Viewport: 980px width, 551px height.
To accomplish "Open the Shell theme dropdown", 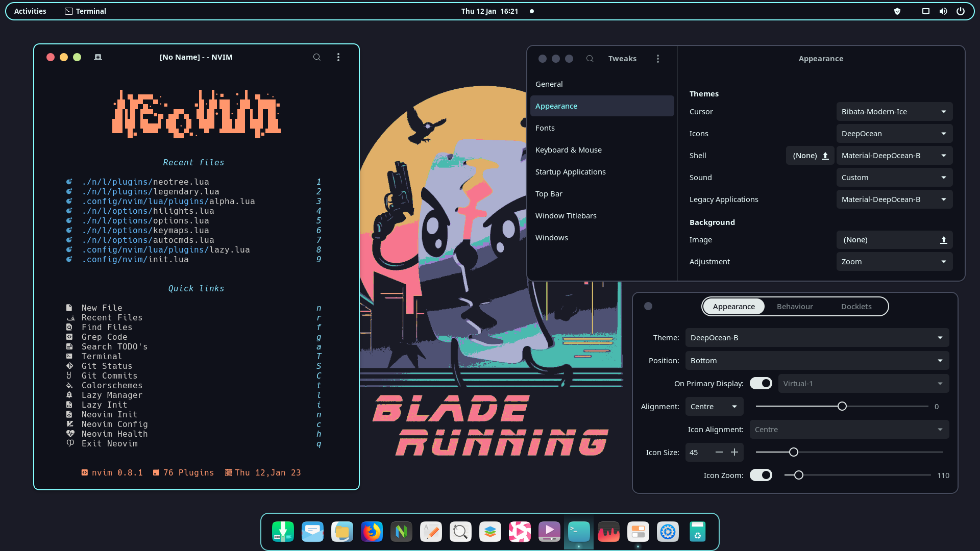I will pos(894,156).
